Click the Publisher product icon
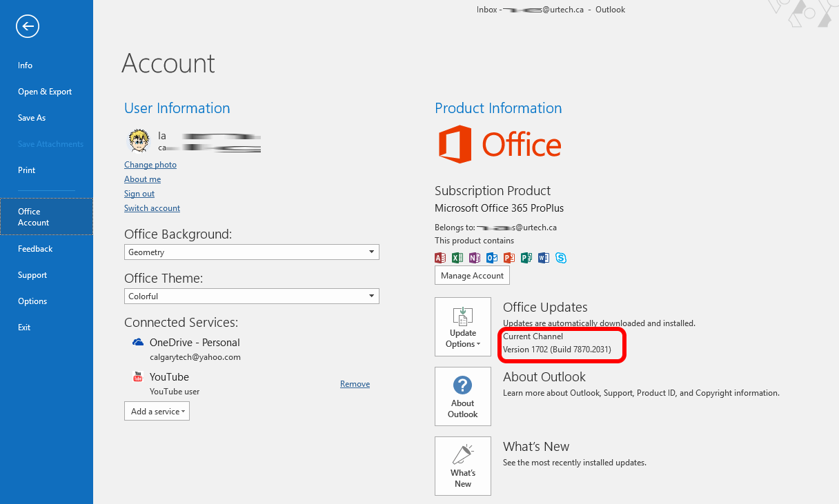839x504 pixels. 526,258
